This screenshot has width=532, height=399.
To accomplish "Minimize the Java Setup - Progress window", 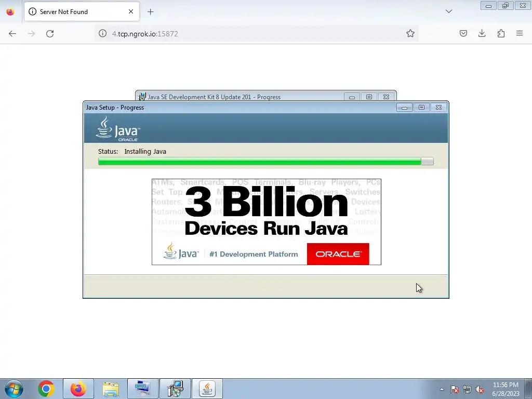I will click(404, 108).
